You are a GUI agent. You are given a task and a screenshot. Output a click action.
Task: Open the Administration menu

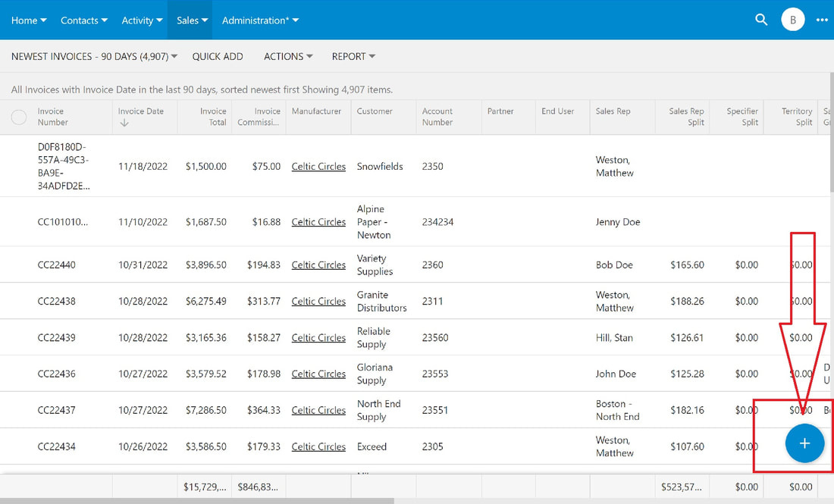260,20
